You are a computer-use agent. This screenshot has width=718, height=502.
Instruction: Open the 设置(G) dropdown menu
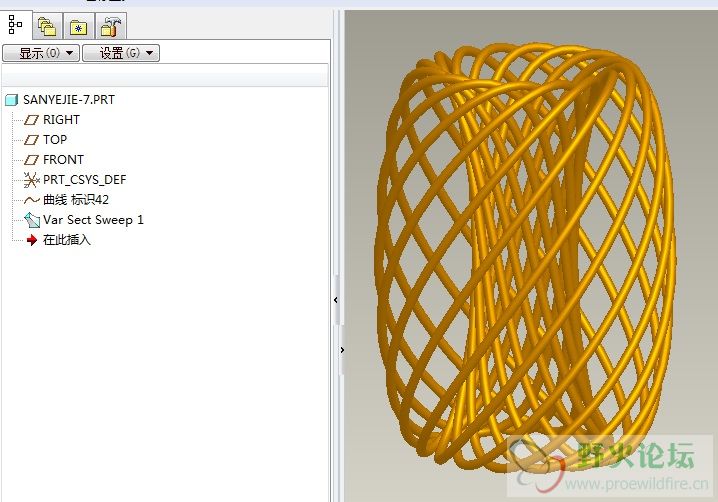click(x=121, y=53)
